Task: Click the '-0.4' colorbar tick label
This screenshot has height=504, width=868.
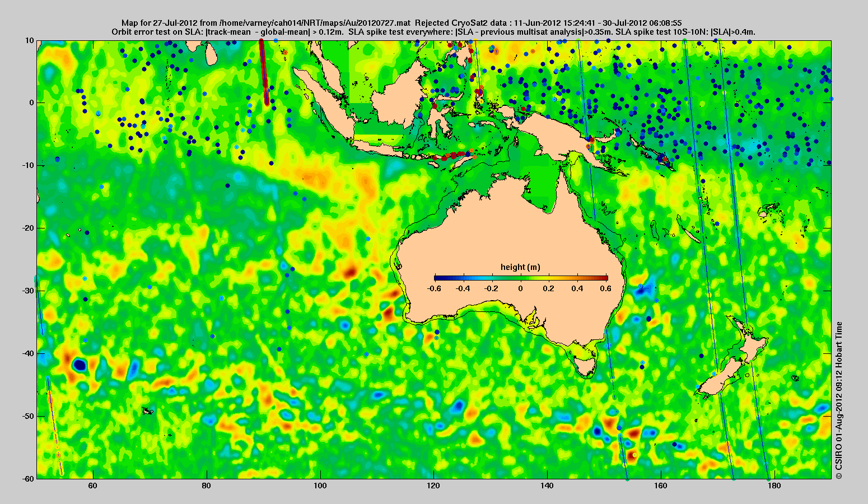Action: (x=462, y=288)
